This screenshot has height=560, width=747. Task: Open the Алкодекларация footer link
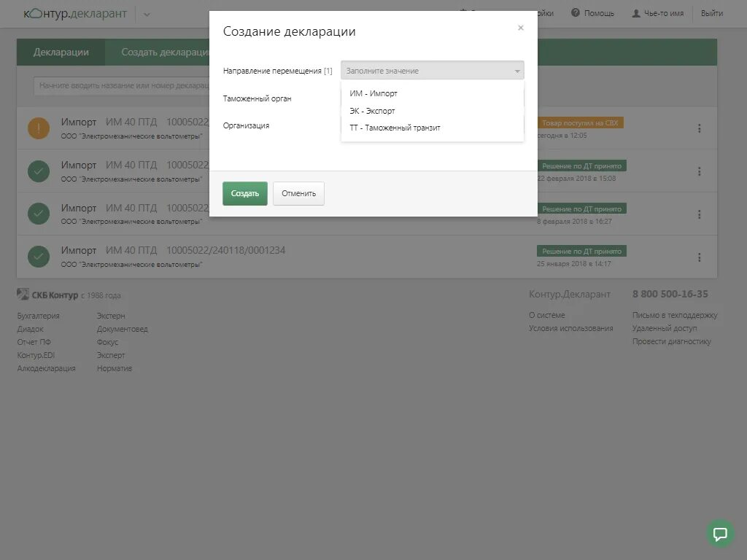(x=46, y=368)
